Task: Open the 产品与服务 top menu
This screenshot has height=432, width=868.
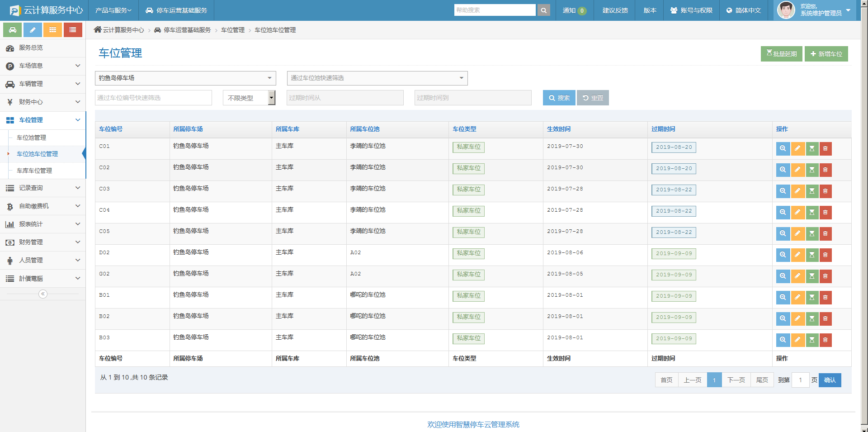Action: pyautogui.click(x=113, y=10)
